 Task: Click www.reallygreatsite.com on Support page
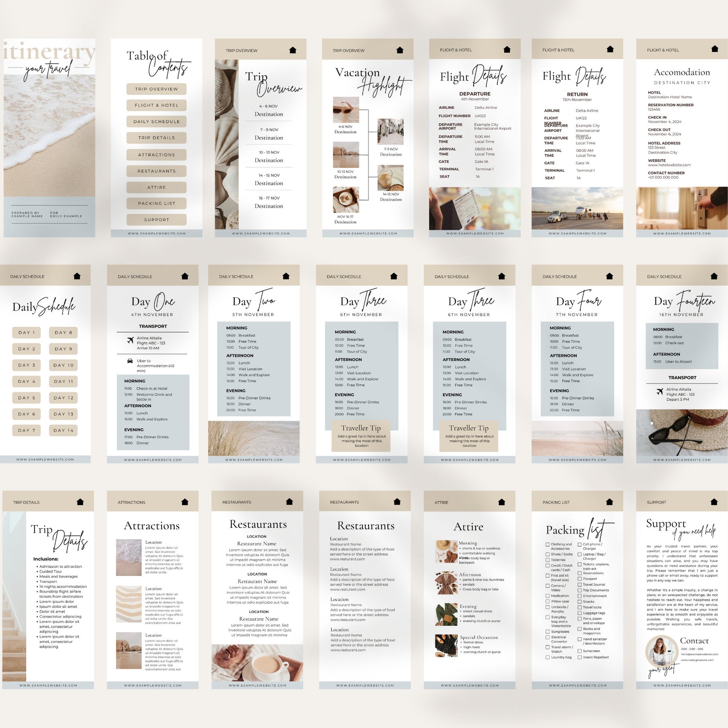click(697, 660)
